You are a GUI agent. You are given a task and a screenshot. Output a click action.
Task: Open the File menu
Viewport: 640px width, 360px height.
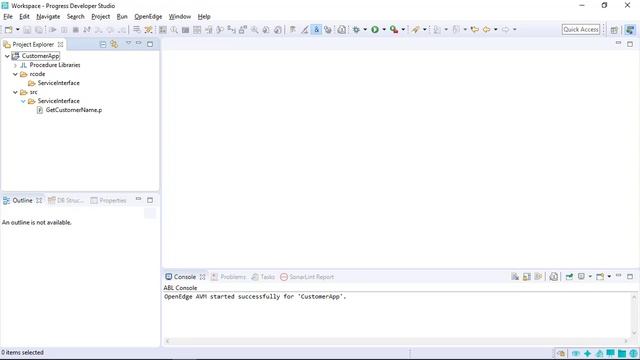(8, 17)
